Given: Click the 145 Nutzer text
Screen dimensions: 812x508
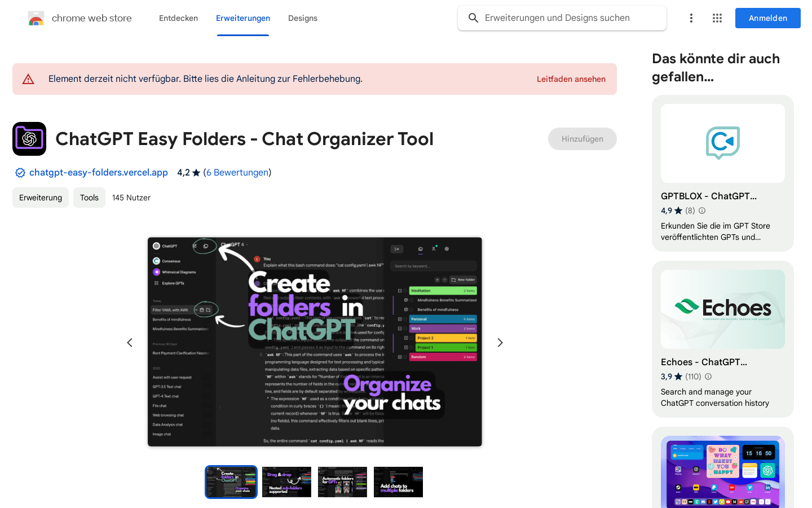Looking at the screenshot, I should click(x=131, y=198).
